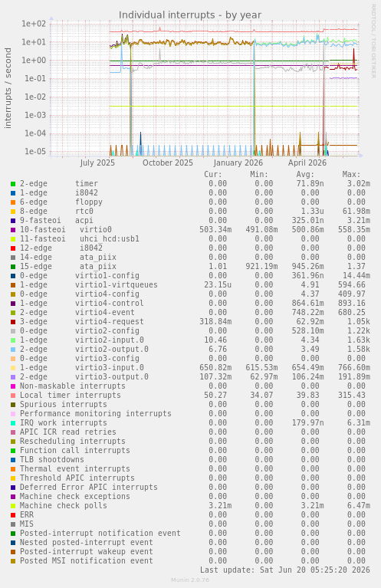The image size is (381, 588).
Task: Click the red ERR legend swatch
Action: coord(13,515)
